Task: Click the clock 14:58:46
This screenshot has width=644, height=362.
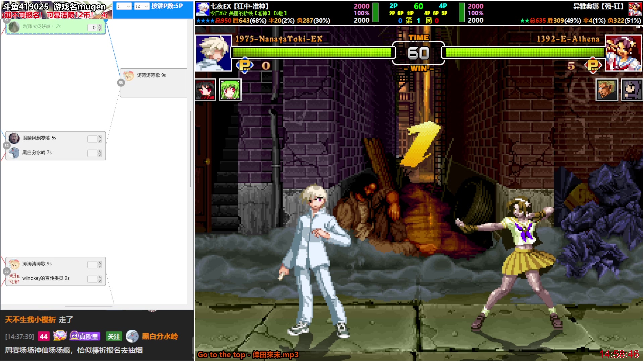Action: pyautogui.click(x=619, y=354)
